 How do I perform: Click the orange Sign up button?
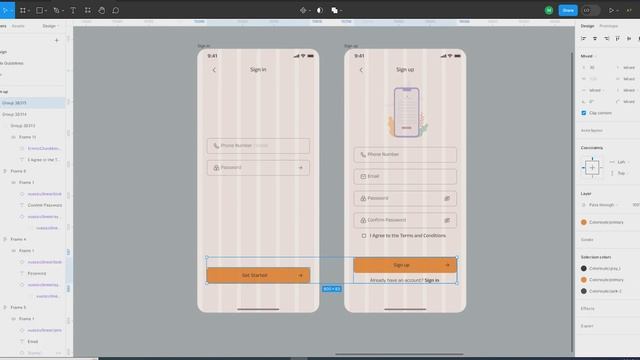[x=405, y=265]
